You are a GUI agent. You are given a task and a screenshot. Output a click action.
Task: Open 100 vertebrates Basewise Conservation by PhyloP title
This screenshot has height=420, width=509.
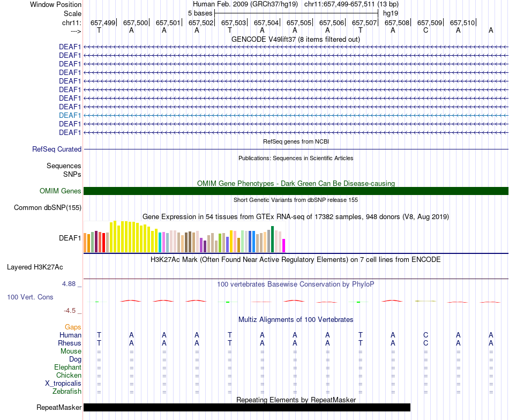tap(296, 284)
